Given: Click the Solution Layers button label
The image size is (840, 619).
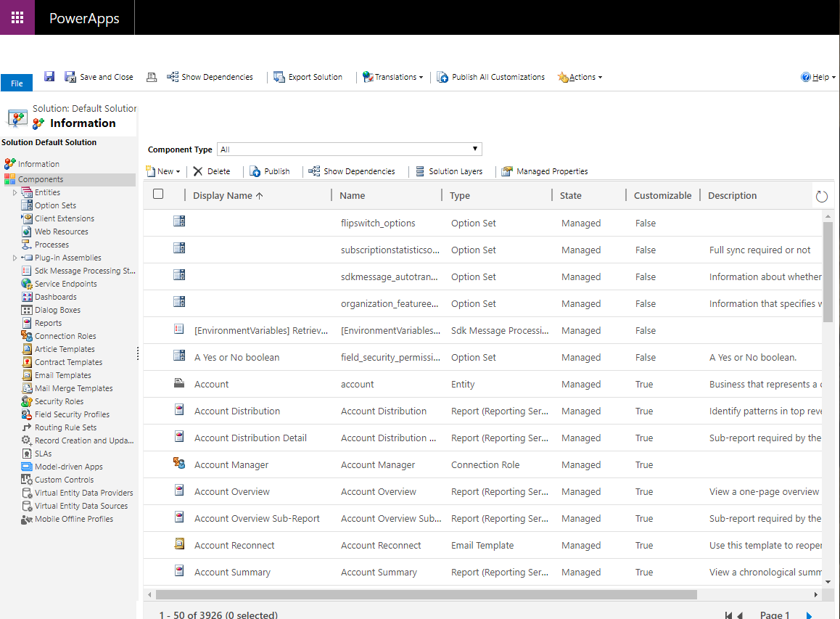Looking at the screenshot, I should tap(456, 171).
